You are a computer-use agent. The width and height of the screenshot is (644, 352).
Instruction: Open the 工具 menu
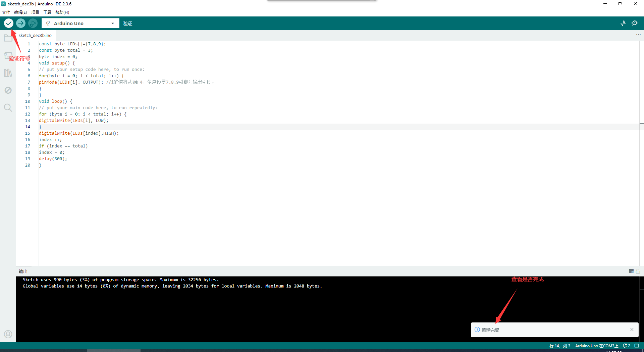[x=47, y=12]
